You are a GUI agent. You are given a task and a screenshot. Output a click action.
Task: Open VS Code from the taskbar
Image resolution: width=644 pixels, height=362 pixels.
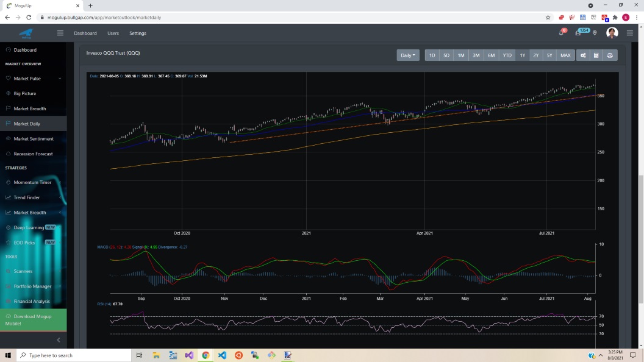point(222,355)
